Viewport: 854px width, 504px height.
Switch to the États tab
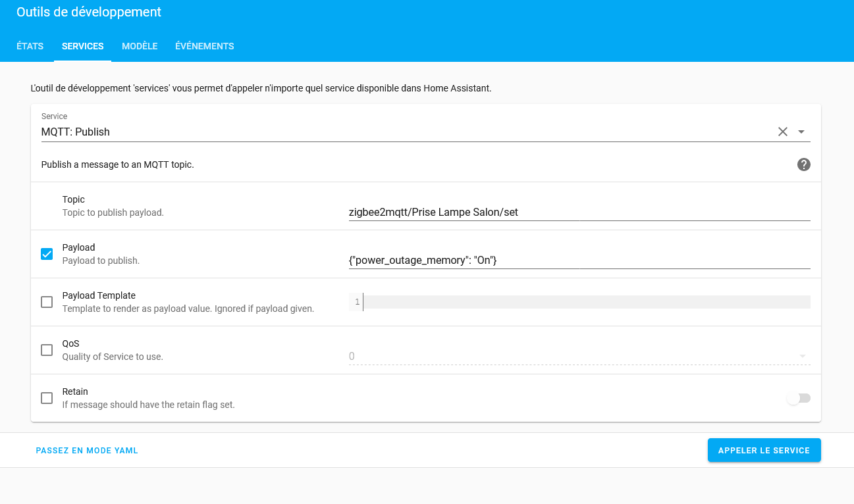(x=30, y=46)
